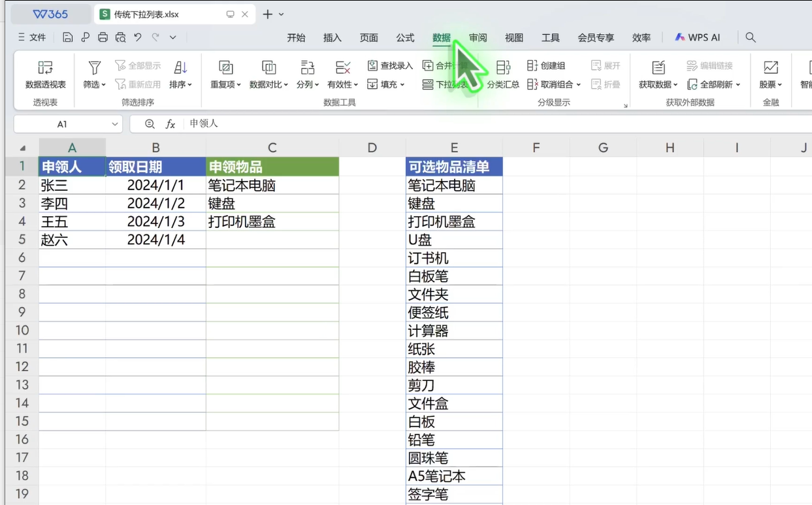Viewport: 812px width, 505px height.
Task: Click the print icon in quick access toolbar
Action: (x=103, y=37)
